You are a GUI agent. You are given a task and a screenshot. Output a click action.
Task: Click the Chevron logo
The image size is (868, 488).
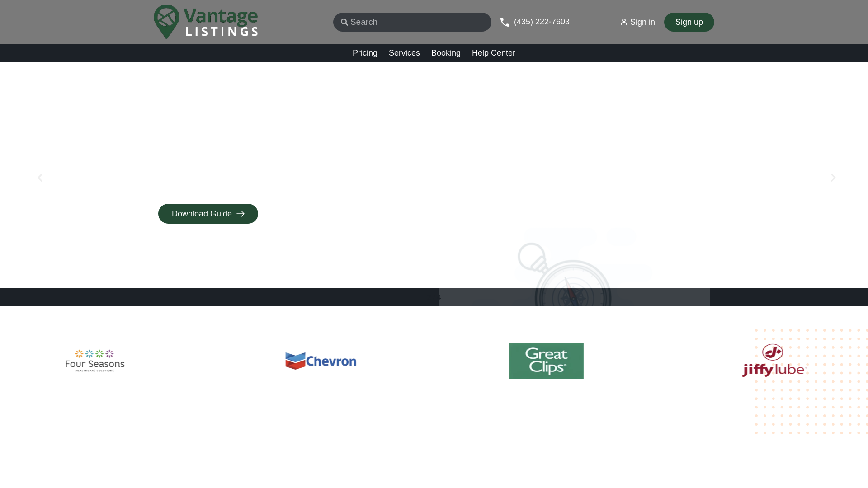click(321, 361)
